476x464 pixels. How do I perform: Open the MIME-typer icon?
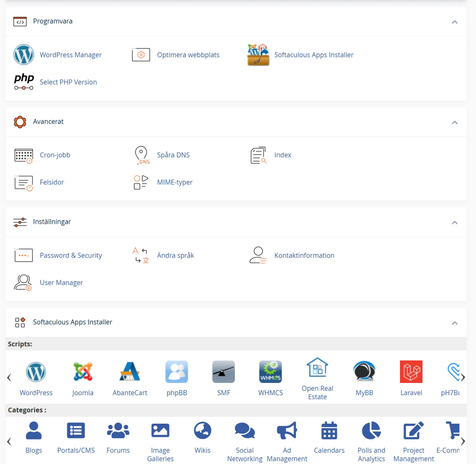pos(141,182)
